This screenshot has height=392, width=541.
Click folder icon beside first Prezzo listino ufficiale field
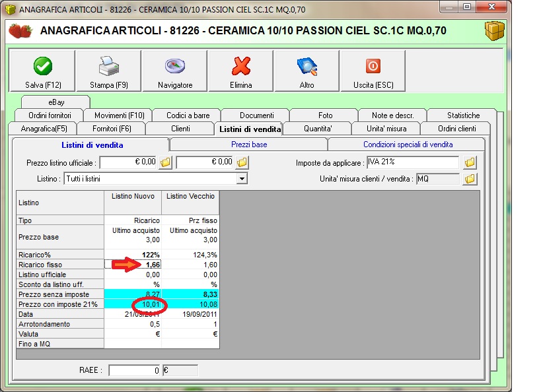coord(166,162)
